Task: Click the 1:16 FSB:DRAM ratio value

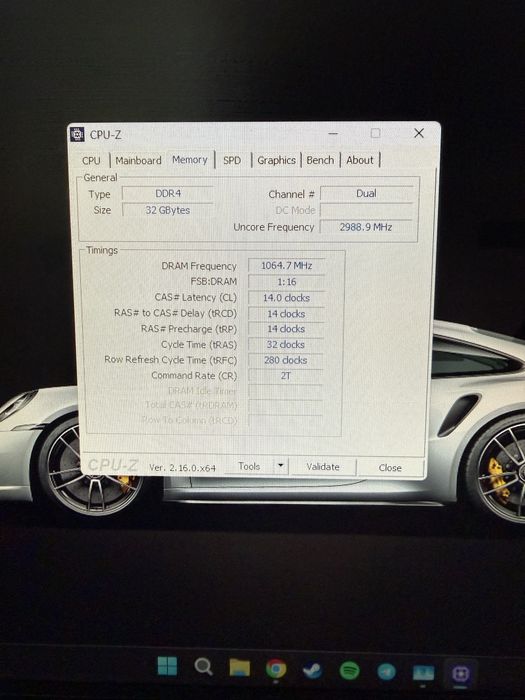Action: point(286,282)
